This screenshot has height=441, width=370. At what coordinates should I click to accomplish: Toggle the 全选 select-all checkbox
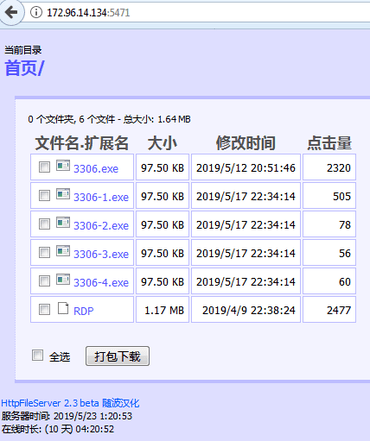pos(38,355)
